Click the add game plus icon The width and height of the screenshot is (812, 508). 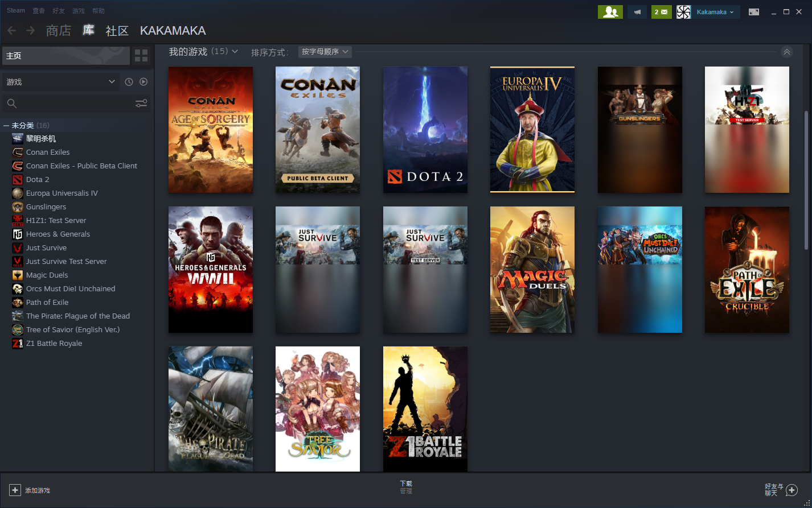tap(15, 490)
